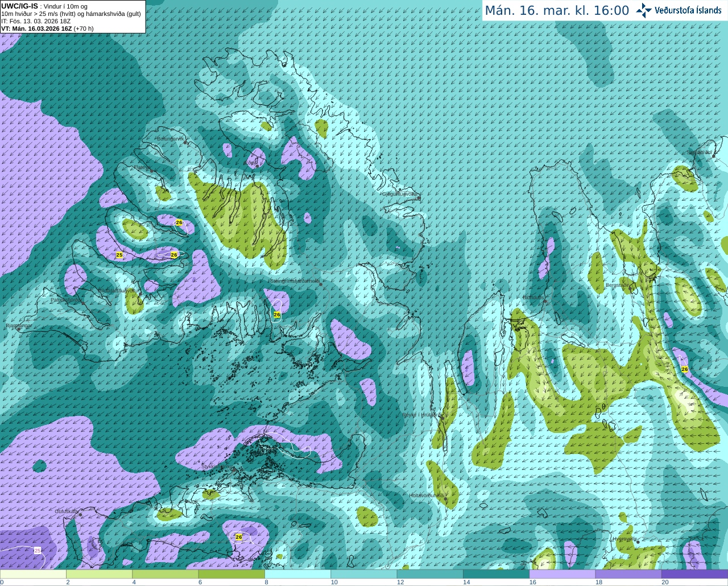Image resolution: width=728 pixels, height=586 pixels.
Task: Select the 12–14 m/s teal legend swatch
Action: pyautogui.click(x=430, y=574)
